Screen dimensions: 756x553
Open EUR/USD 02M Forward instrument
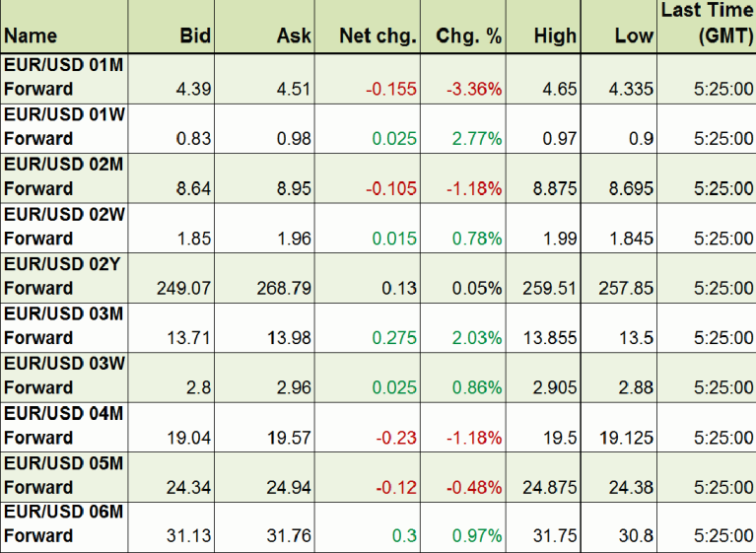(64, 177)
